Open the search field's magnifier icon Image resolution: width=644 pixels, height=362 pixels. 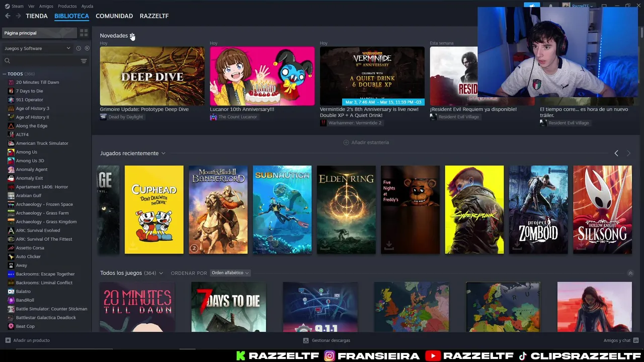(x=7, y=61)
